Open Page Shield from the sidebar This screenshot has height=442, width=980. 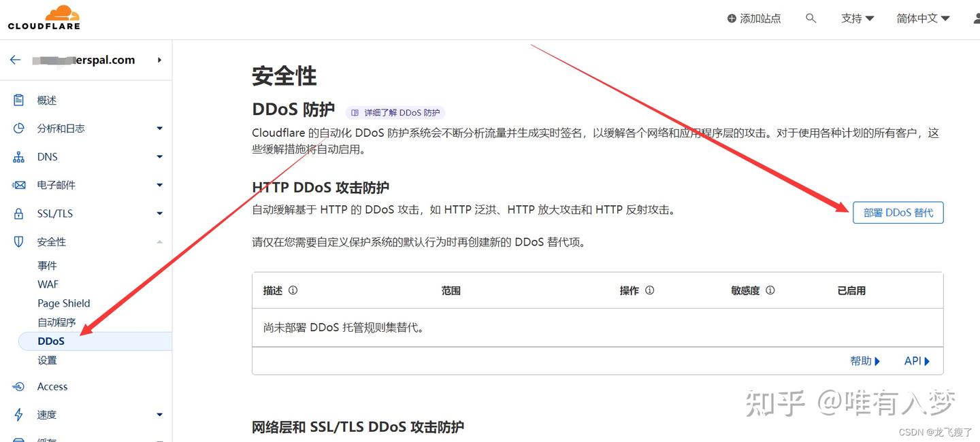coord(63,303)
